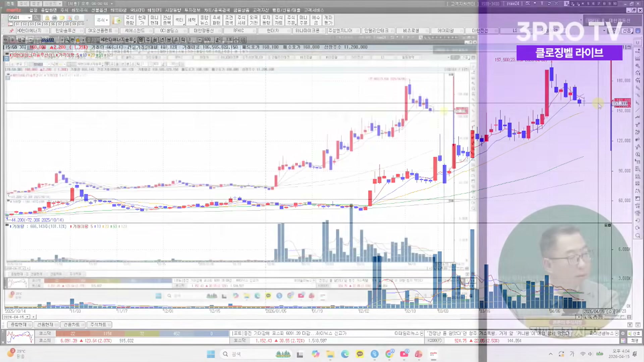Viewport: 644px width, 362px height.
Task: Switch to the 한화솔루션 stock tab
Action: point(66,31)
